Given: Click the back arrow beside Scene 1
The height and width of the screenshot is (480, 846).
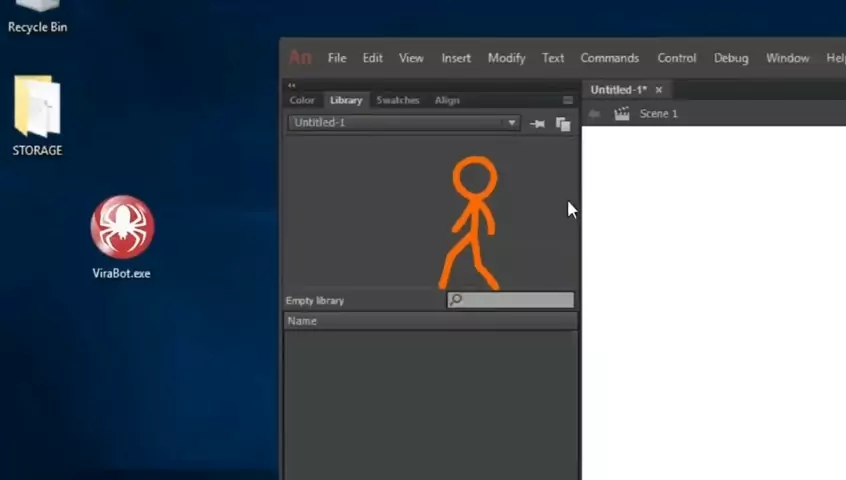Looking at the screenshot, I should click(595, 114).
